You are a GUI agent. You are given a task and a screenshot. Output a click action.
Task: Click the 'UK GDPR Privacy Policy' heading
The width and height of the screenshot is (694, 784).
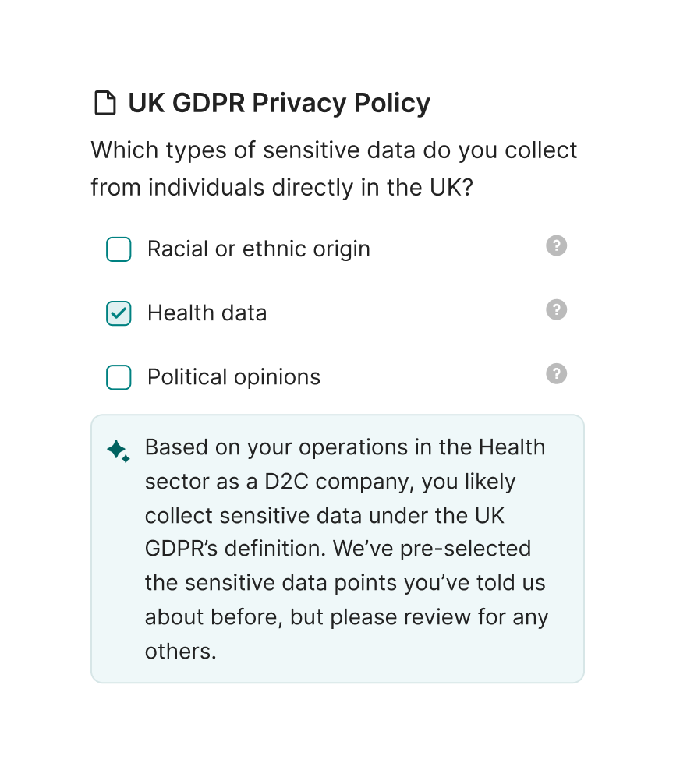point(278,103)
